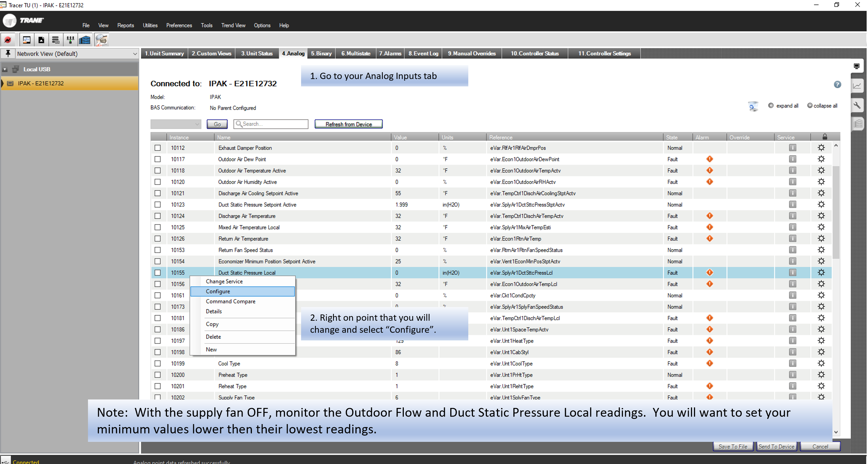Image resolution: width=868 pixels, height=464 pixels.
Task: Check the box for instance 10153
Action: click(x=157, y=250)
